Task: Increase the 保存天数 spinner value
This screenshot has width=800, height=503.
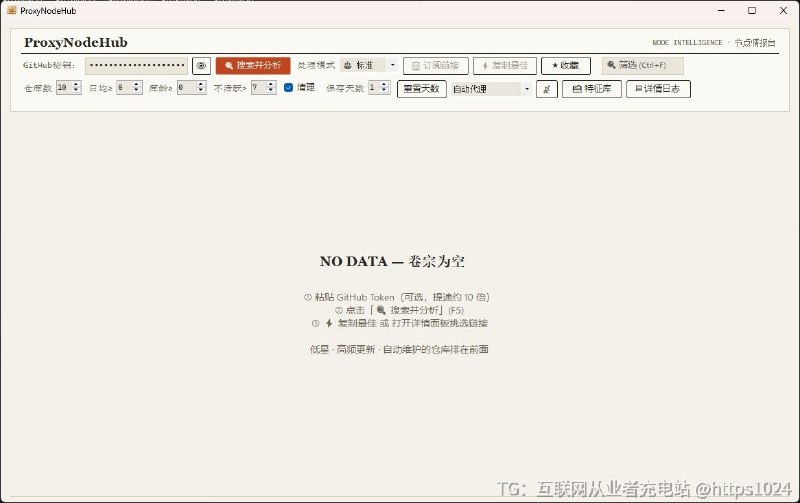Action: [385, 85]
